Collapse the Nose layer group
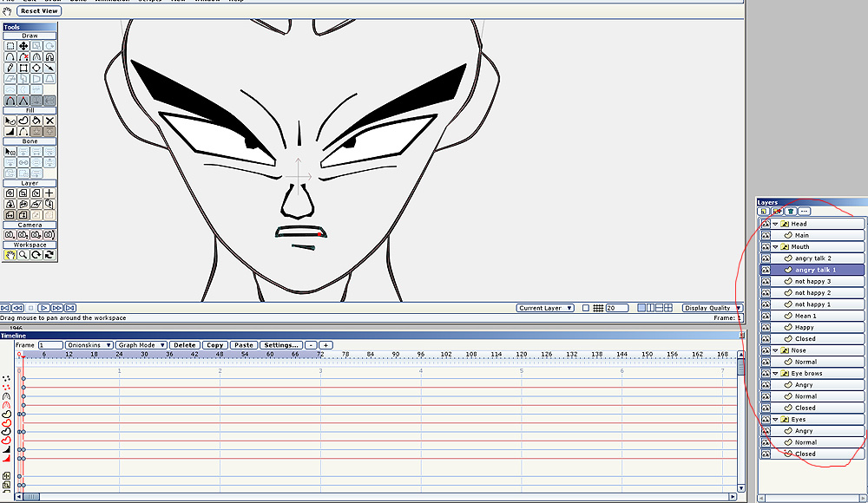 coord(776,351)
